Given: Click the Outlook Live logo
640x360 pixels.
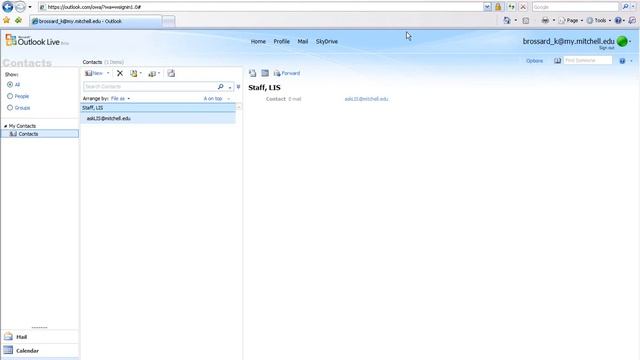Looking at the screenshot, I should click(37, 40).
